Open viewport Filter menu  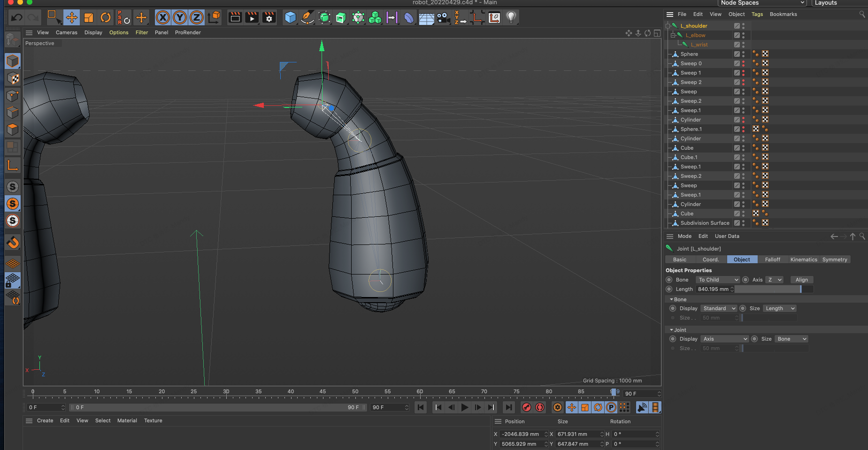click(142, 32)
